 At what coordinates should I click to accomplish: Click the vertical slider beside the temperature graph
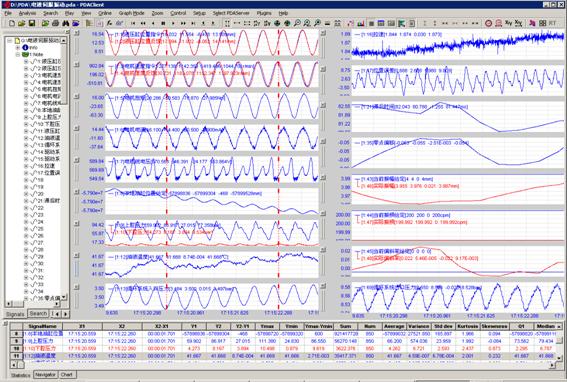pos(77,268)
